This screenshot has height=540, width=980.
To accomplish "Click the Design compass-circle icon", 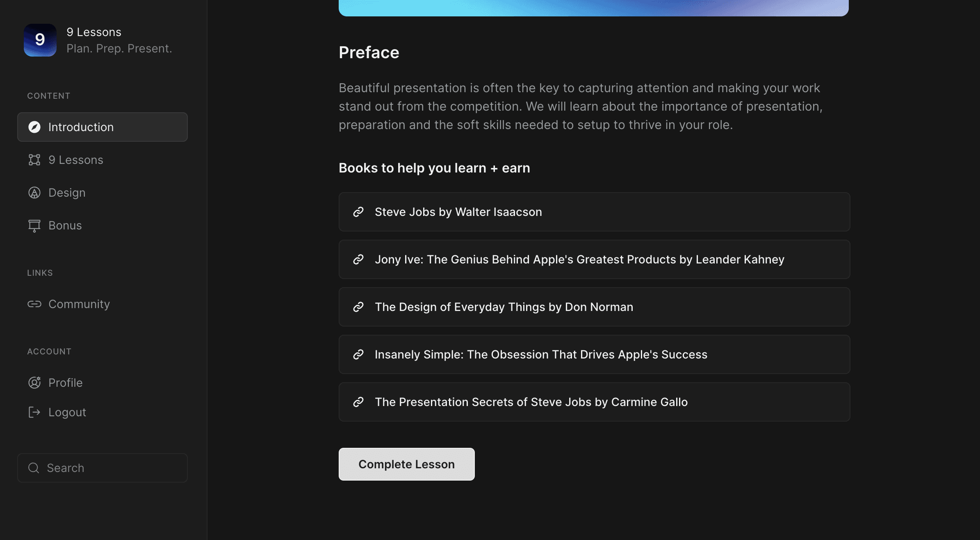I will click(34, 193).
